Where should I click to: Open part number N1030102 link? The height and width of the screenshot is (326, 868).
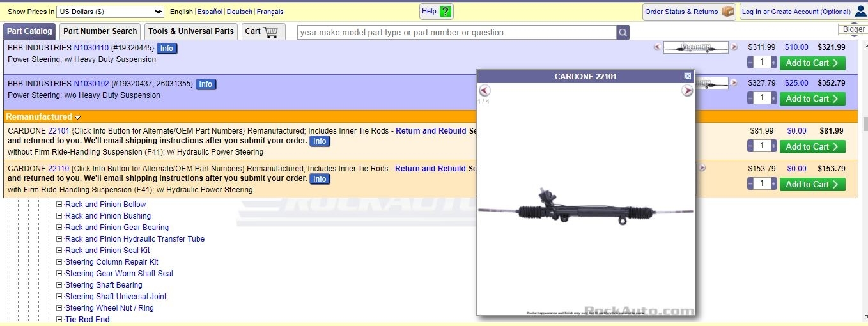point(91,84)
